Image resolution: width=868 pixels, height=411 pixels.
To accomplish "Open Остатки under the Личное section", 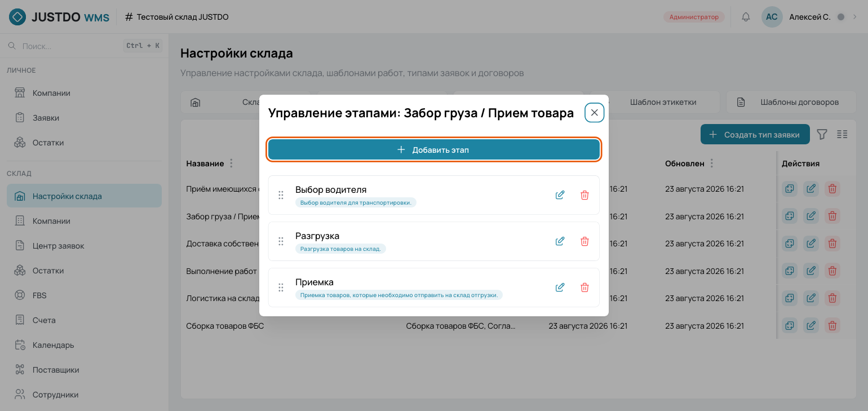I will pos(85,143).
